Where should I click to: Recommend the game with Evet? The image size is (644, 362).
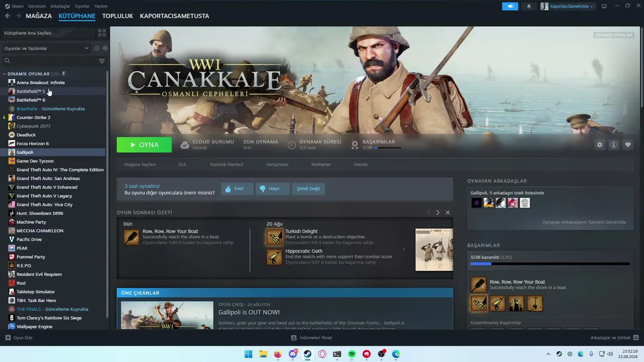click(x=237, y=189)
